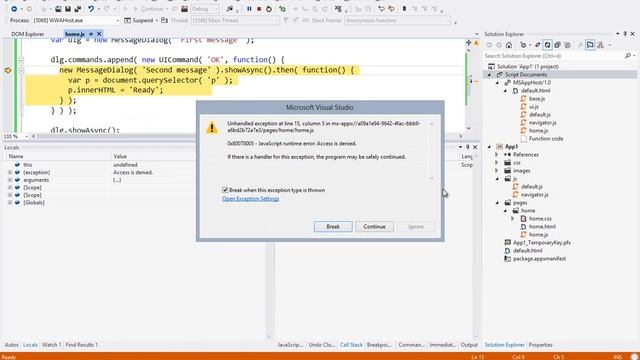Click the Navigate Backward toolbar icon
The width and height of the screenshot is (640, 360).
[x=14, y=9]
